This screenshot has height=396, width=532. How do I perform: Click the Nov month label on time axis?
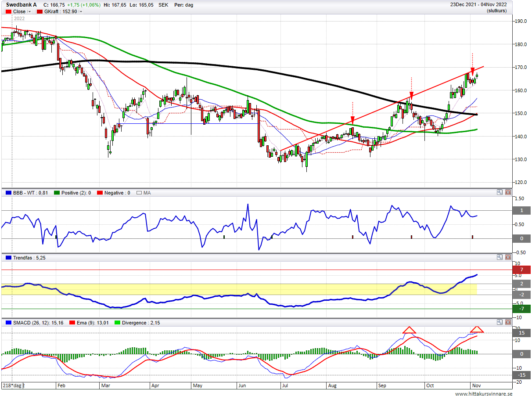point(476,386)
